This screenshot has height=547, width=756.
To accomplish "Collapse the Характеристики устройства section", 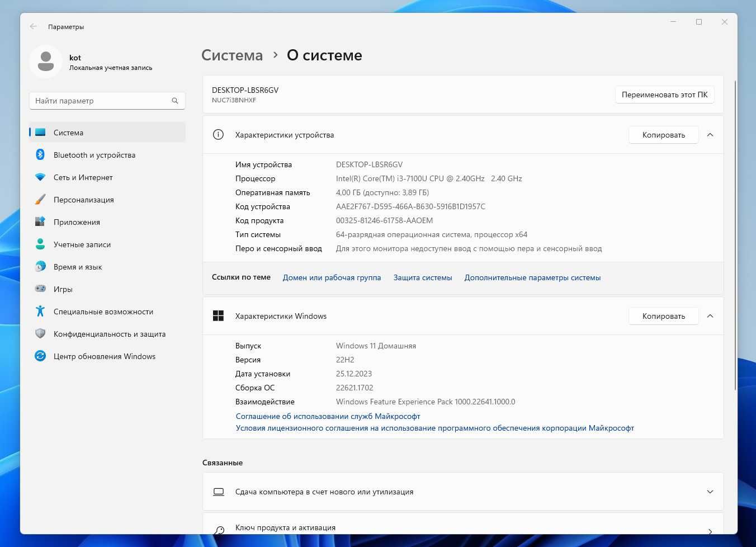I will [710, 135].
